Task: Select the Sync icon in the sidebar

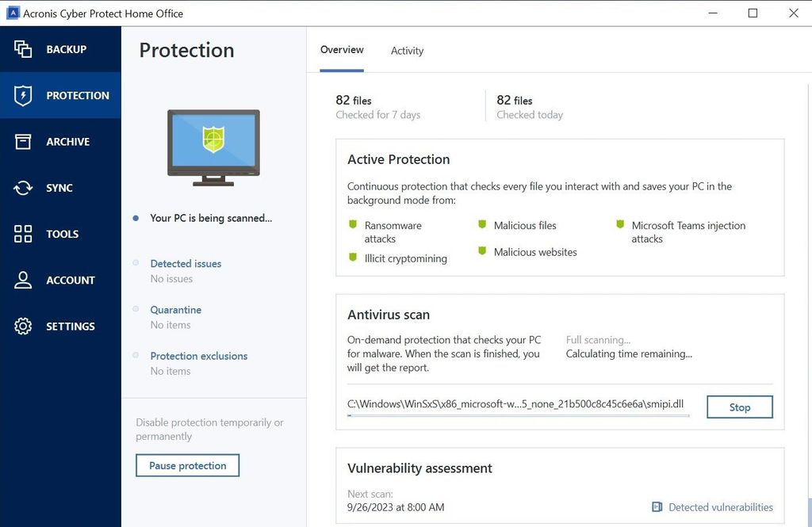Action: tap(21, 187)
